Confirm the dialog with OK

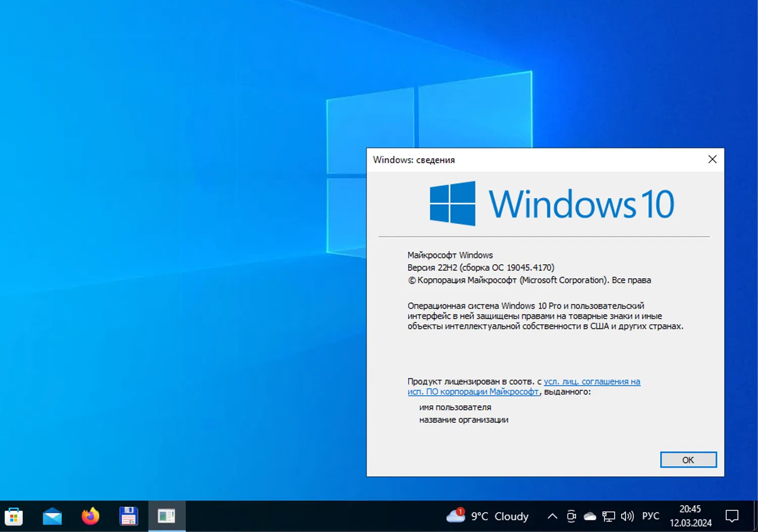click(688, 460)
